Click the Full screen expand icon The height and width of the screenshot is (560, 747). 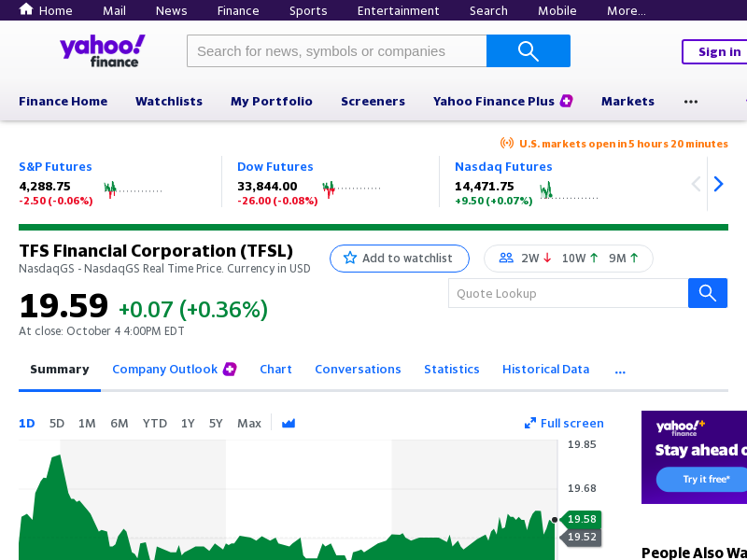click(529, 423)
